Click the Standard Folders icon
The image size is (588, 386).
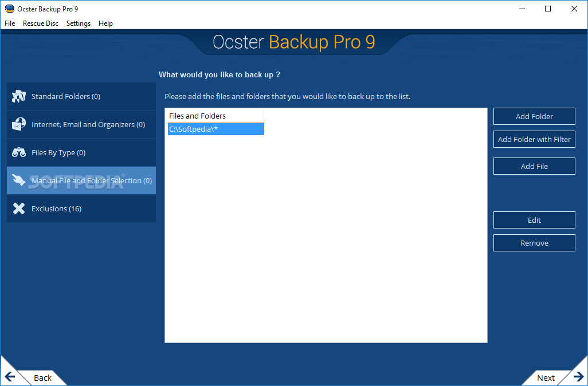tap(18, 96)
